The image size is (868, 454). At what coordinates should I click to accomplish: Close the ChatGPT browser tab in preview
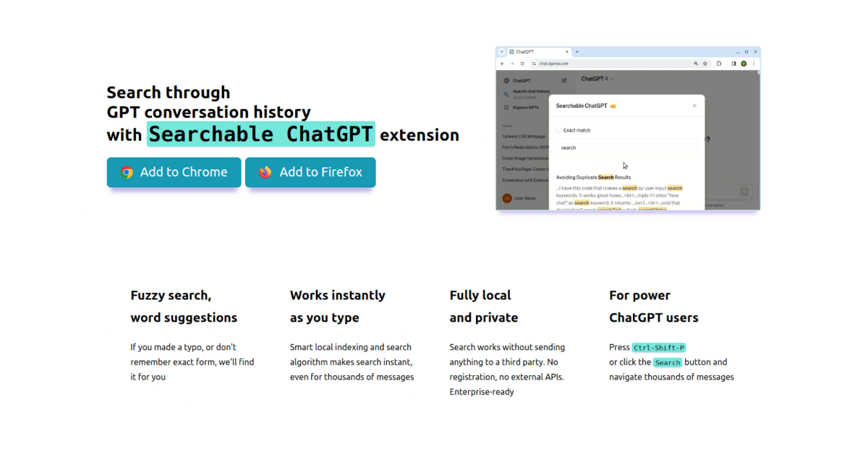(x=567, y=52)
